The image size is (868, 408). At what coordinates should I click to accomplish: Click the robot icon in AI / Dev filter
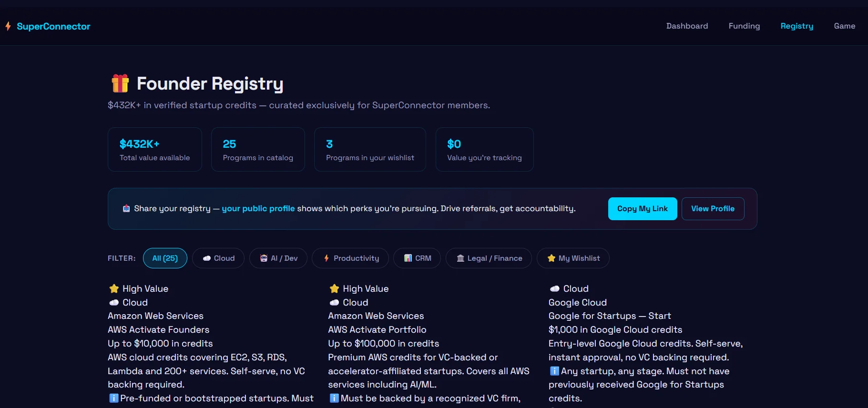click(x=264, y=258)
